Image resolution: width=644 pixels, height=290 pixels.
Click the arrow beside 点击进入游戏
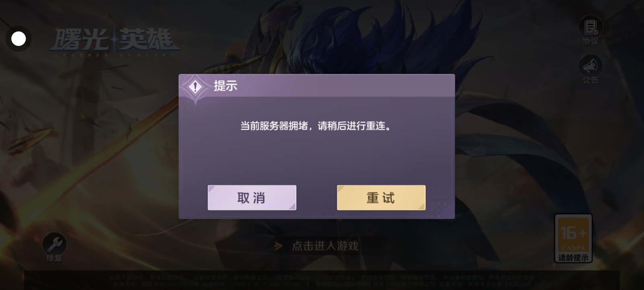(278, 246)
